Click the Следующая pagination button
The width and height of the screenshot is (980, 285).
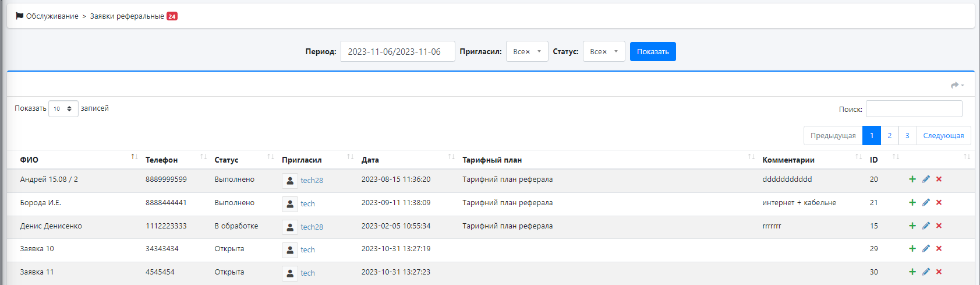click(x=943, y=136)
